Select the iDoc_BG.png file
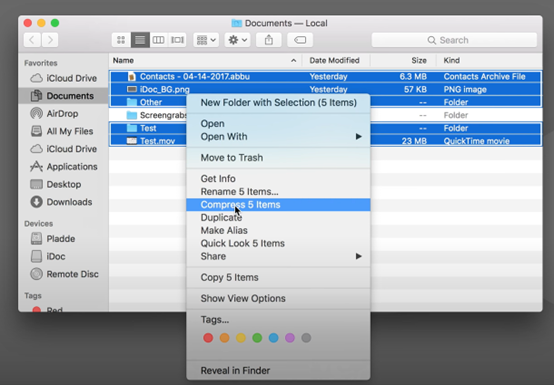The image size is (554, 385). pyautogui.click(x=325, y=89)
